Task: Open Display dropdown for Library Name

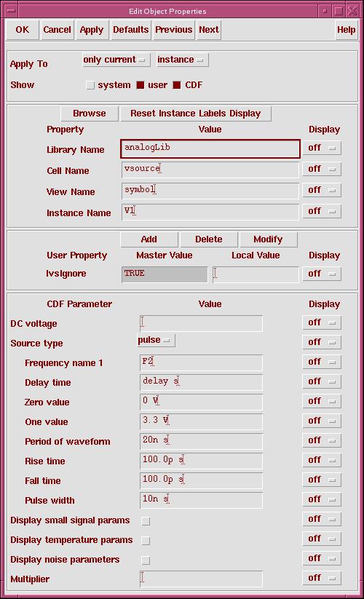Action: click(322, 148)
